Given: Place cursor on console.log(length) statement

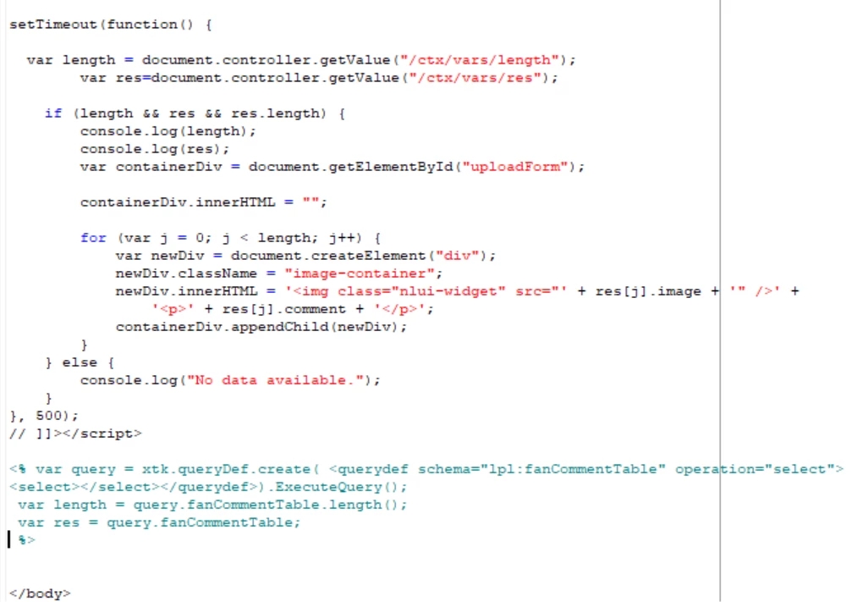Looking at the screenshot, I should point(168,131).
